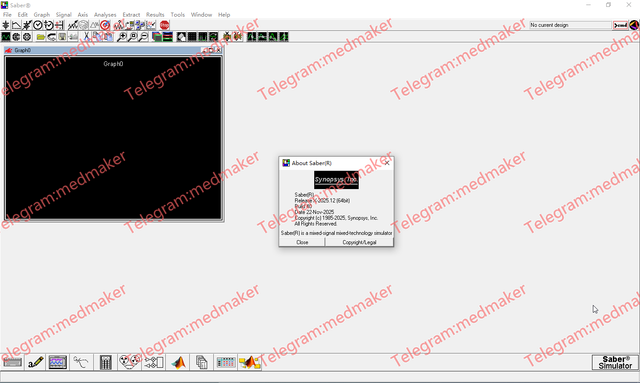Click the green waveform icon in second toolbar
The height and width of the screenshot is (383, 640).
pos(6,37)
